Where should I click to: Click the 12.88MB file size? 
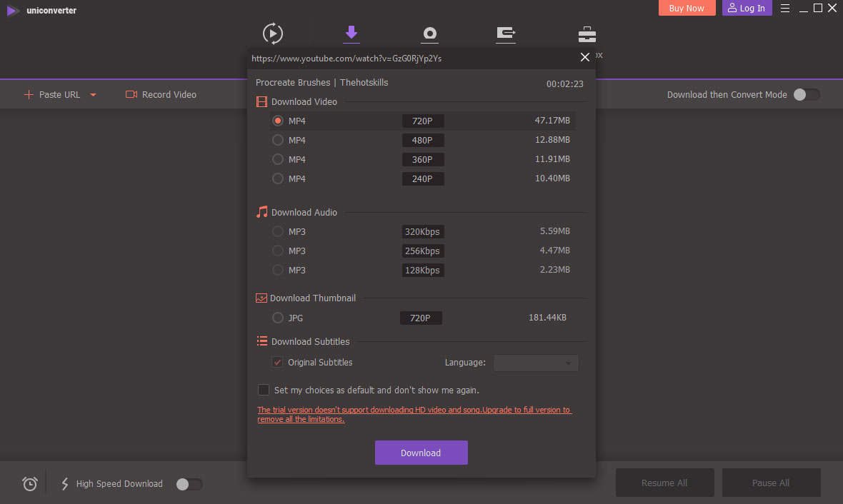pyautogui.click(x=552, y=140)
